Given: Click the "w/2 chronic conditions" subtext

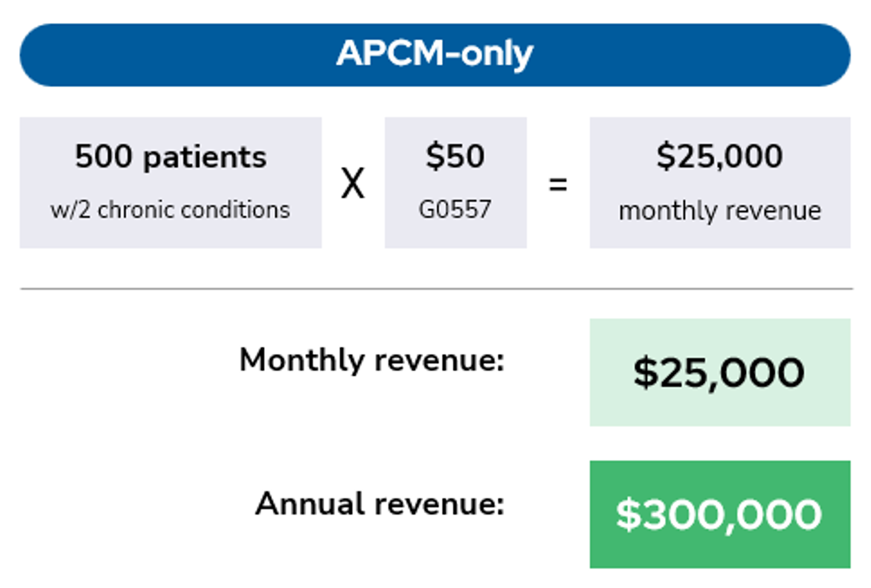Looking at the screenshot, I should click(x=171, y=210).
